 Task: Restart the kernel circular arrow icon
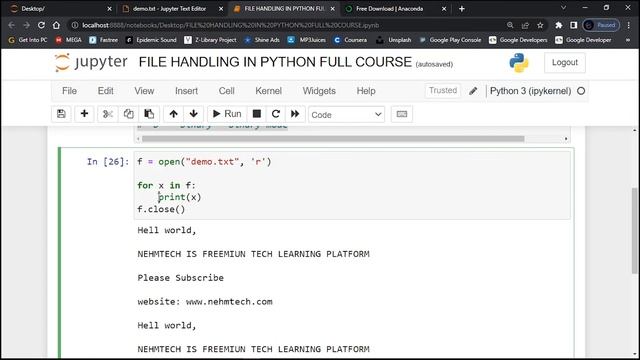pyautogui.click(x=276, y=114)
